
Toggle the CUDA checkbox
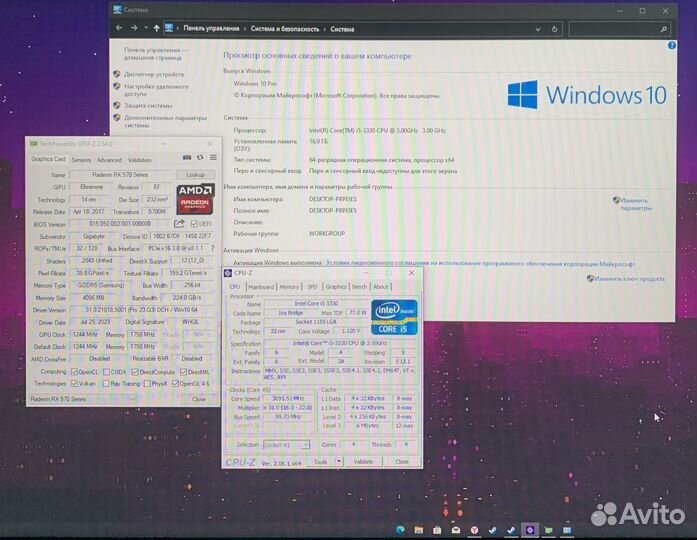106,372
